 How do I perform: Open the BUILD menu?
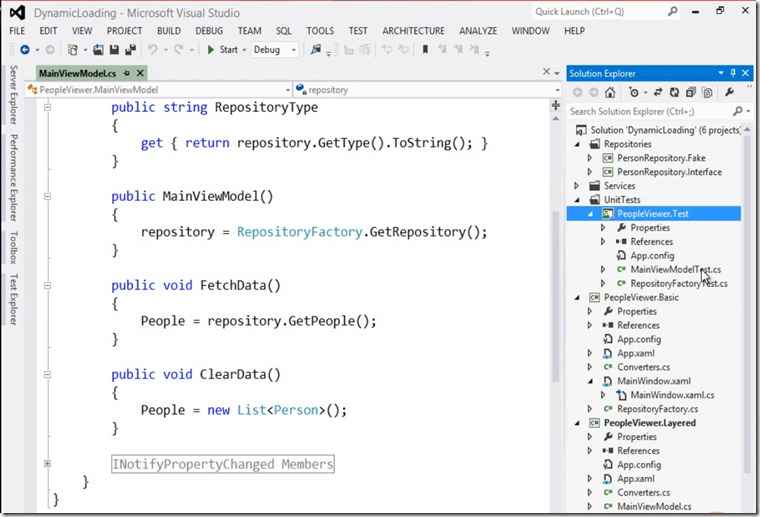click(x=169, y=31)
